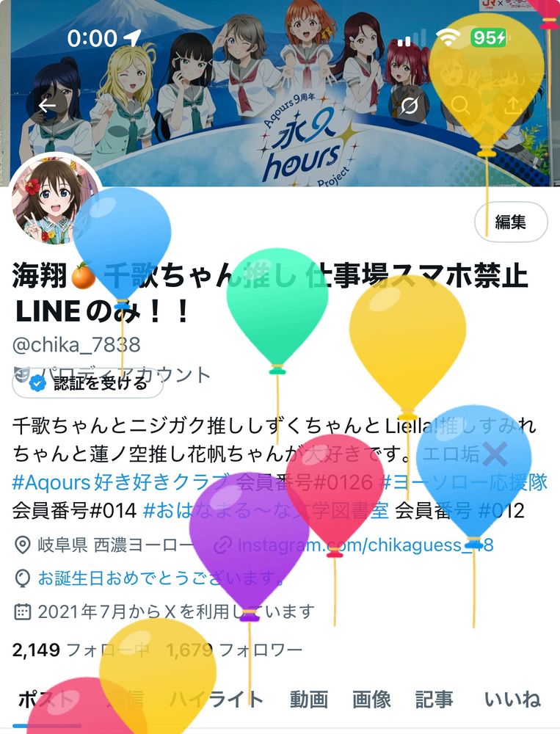
Task: Switch to the 動画 tab
Action: (x=308, y=700)
